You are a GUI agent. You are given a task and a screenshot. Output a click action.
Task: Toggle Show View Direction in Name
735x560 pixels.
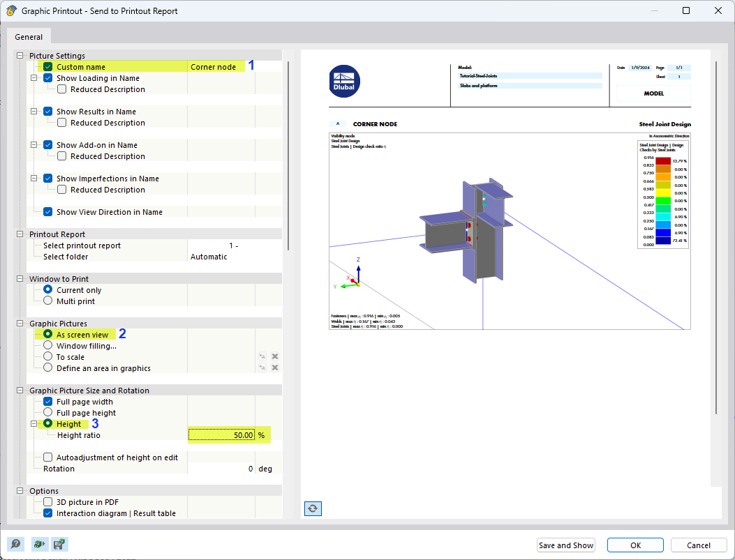pos(47,212)
